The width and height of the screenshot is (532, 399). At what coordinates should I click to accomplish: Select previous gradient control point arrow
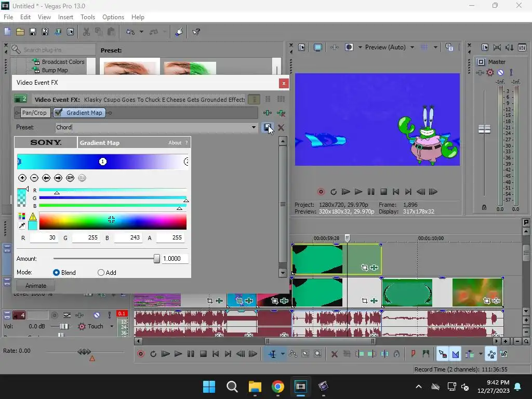pos(46,178)
